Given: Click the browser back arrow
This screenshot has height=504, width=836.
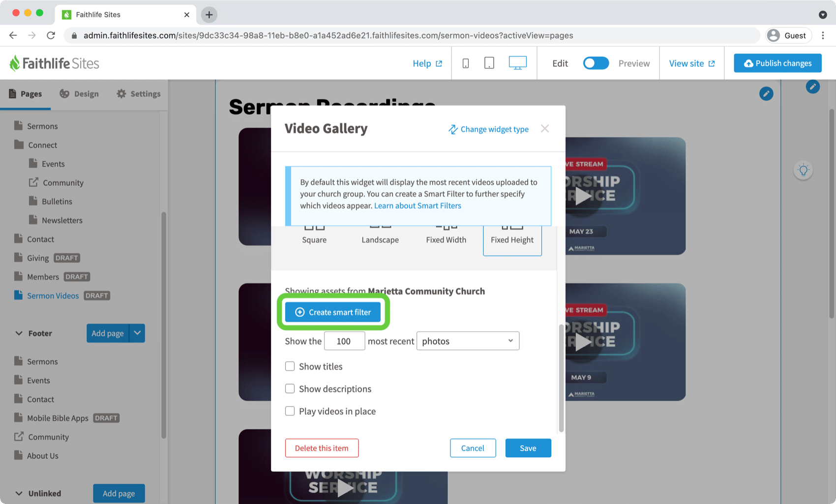Looking at the screenshot, I should pyautogui.click(x=13, y=35).
